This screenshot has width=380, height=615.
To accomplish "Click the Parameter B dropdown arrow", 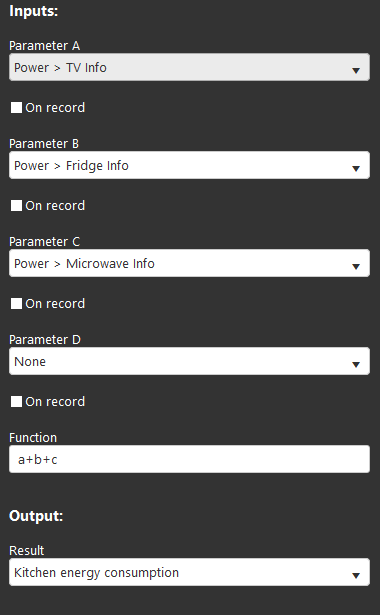I will 356,169.
